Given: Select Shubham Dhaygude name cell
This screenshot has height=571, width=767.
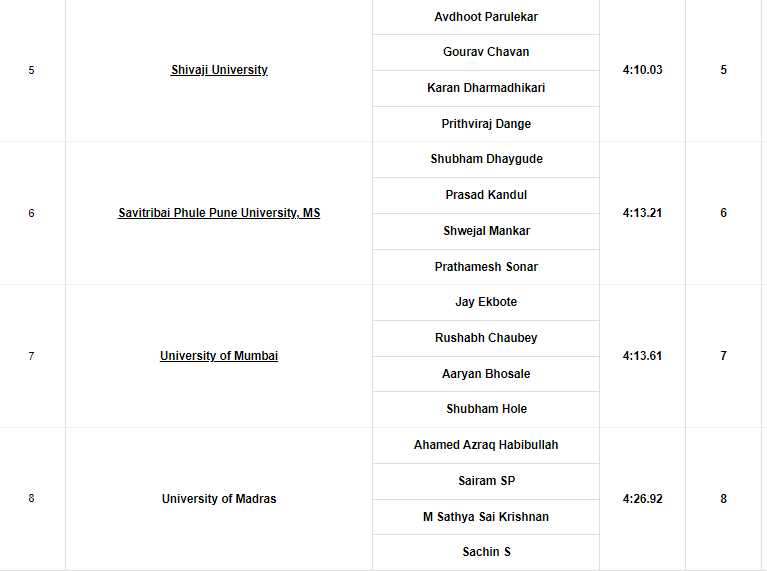Looking at the screenshot, I should click(486, 160).
